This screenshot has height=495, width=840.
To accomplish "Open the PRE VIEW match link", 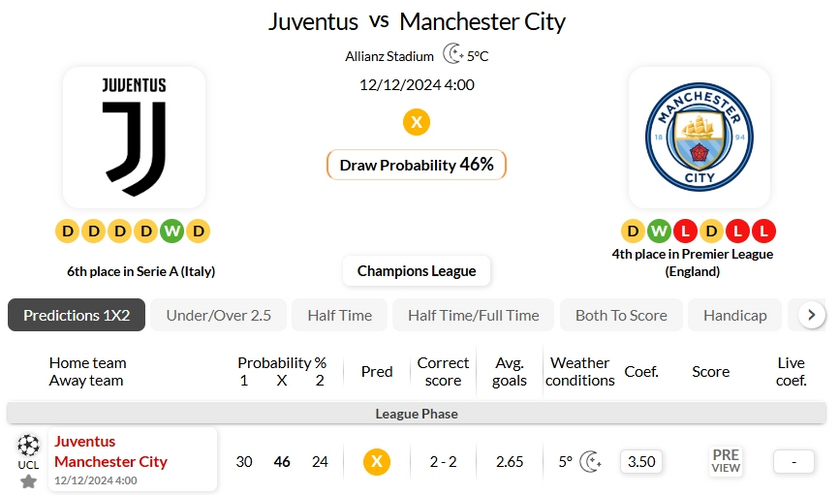I will [726, 461].
